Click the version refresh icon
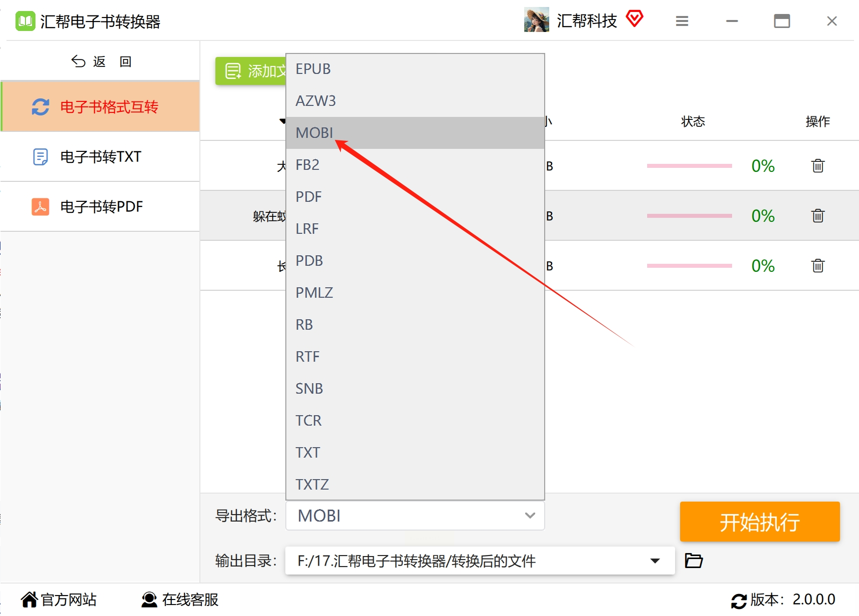This screenshot has width=859, height=616. (739, 601)
